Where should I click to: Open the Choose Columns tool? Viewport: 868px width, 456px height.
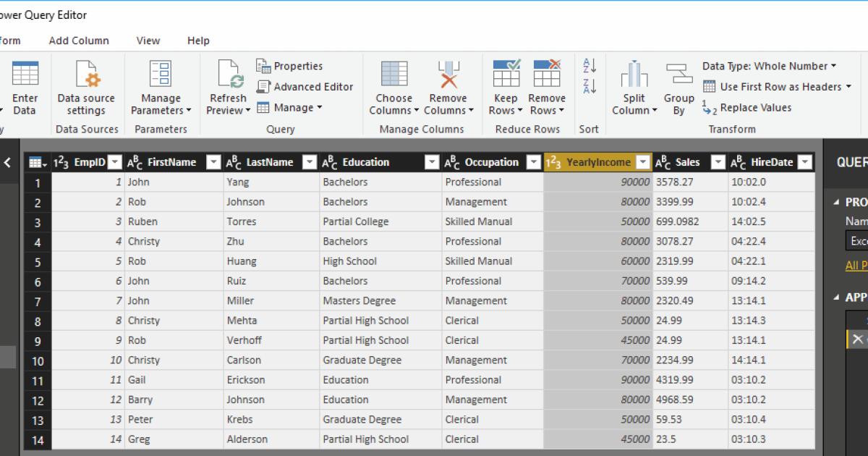[393, 87]
